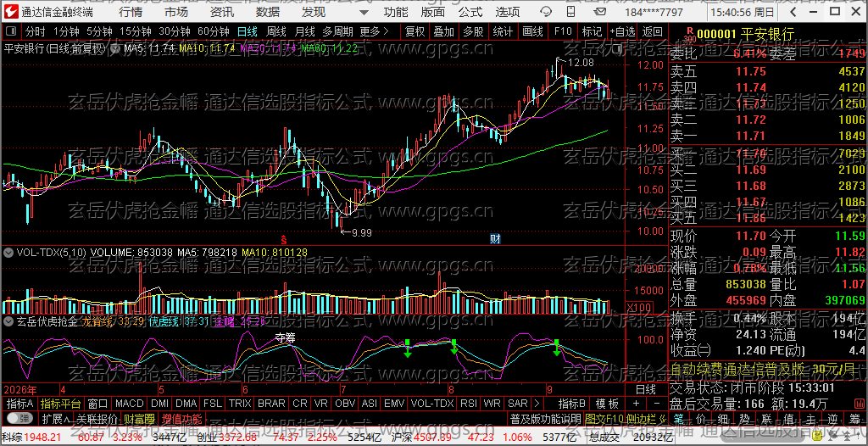The height and width of the screenshot is (446, 868).
Task: Open 财富圈 link
Action: [139, 418]
